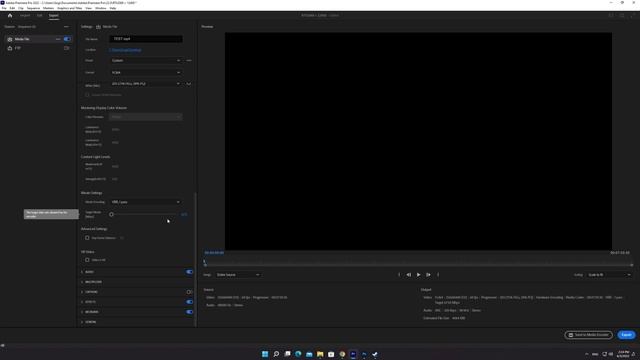Open File Explorer from the taskbar
640x360 pixels.
pyautogui.click(x=320, y=354)
